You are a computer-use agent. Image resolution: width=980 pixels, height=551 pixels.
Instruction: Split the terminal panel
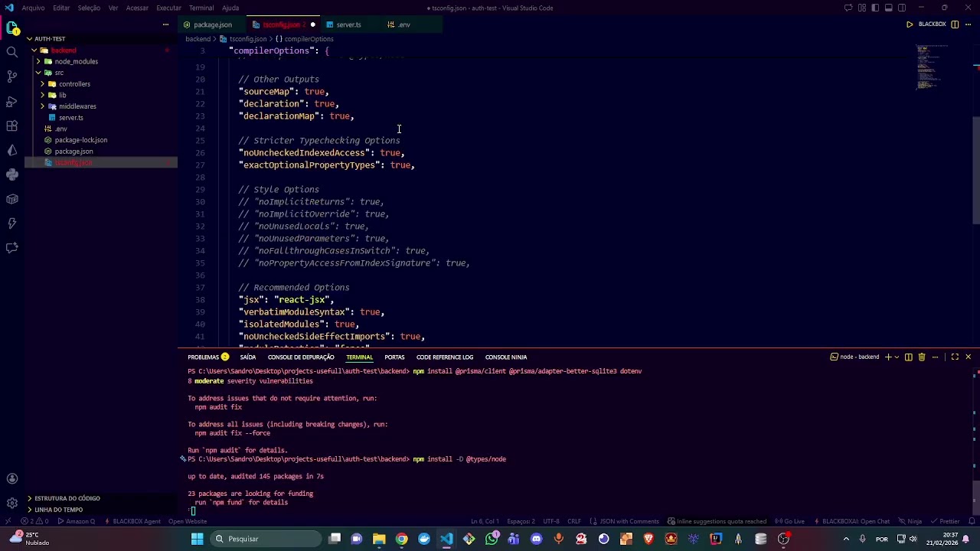909,357
